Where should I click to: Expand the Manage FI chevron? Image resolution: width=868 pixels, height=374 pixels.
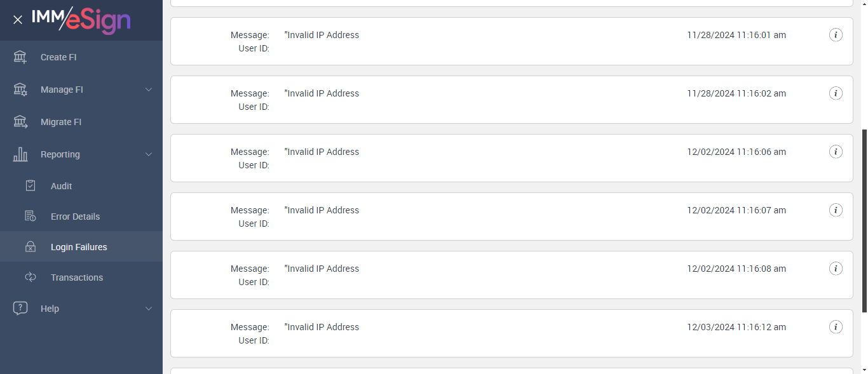point(149,90)
